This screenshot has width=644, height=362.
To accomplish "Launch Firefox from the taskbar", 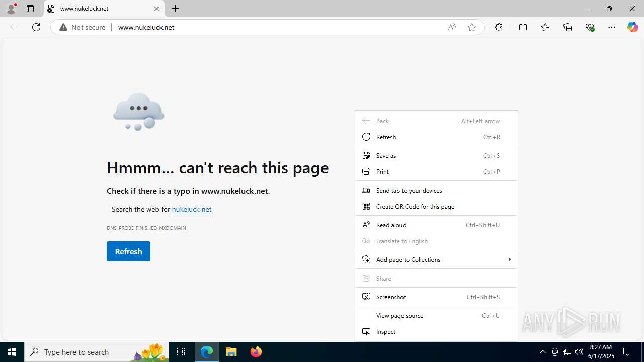I will pos(256,352).
